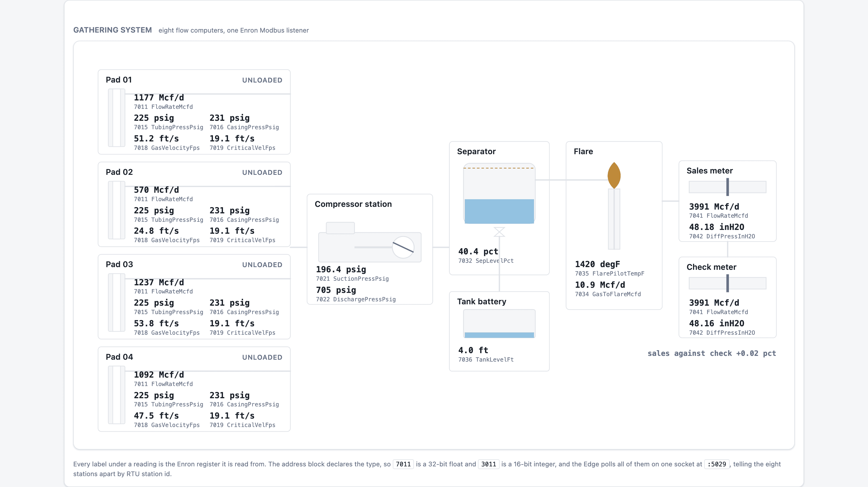
Task: Click Pad 02 UNLOADED status badge
Action: pyautogui.click(x=262, y=172)
